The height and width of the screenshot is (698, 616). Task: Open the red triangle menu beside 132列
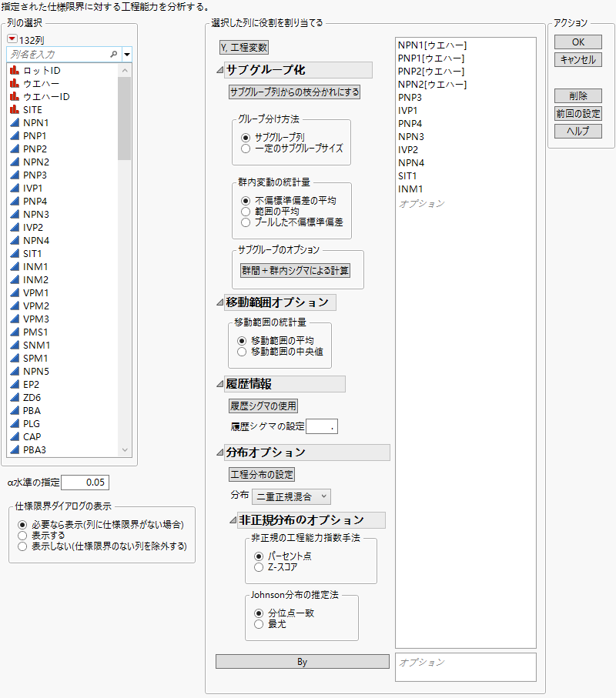(x=12, y=39)
